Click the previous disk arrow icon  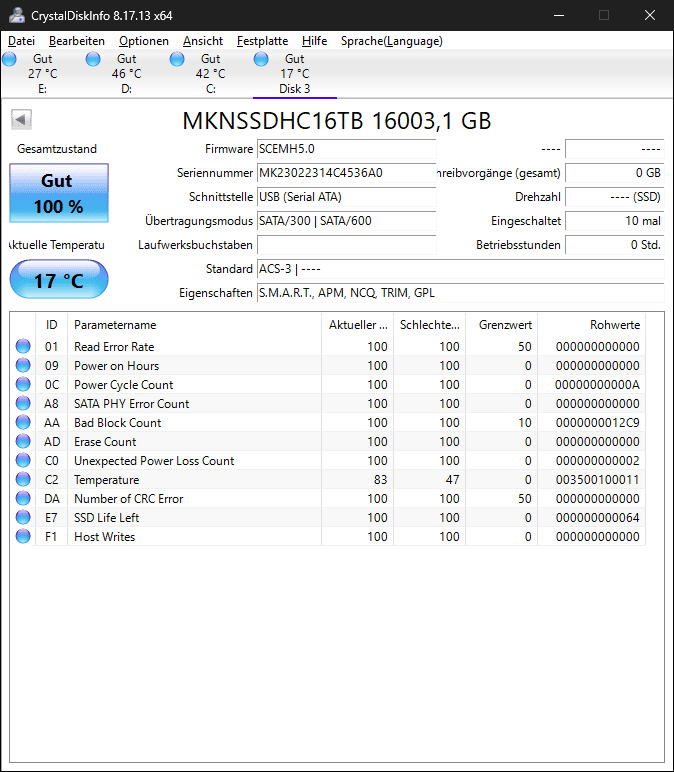click(21, 119)
